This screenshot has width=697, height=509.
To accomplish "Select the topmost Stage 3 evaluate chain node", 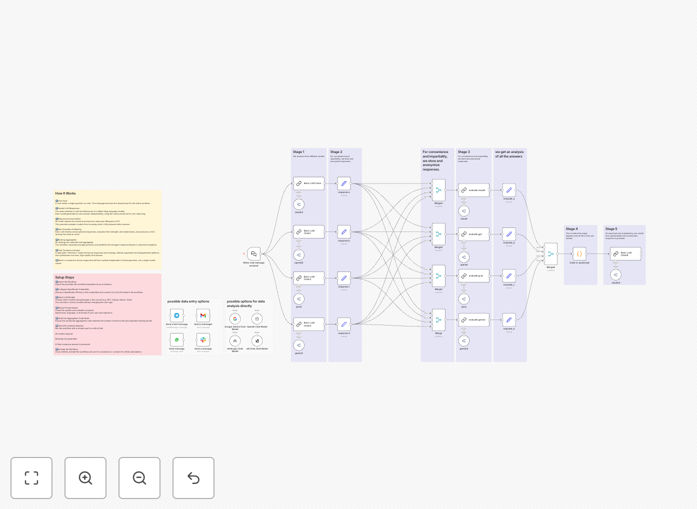I will click(x=474, y=190).
